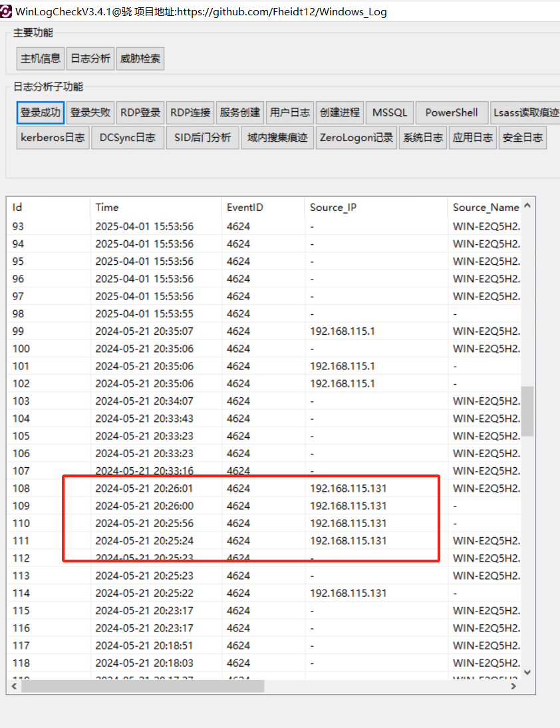Select row with Id 103
This screenshot has height=728, width=560.
(264, 401)
